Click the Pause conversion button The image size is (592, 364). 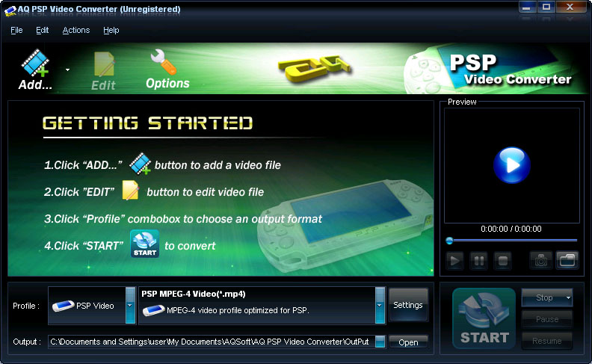[547, 319]
